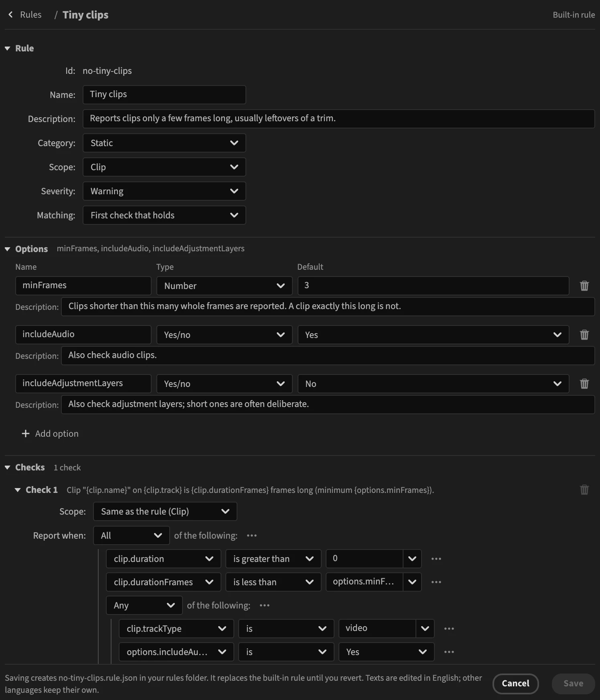
Task: Go back using the Rules back arrow
Action: (x=11, y=15)
